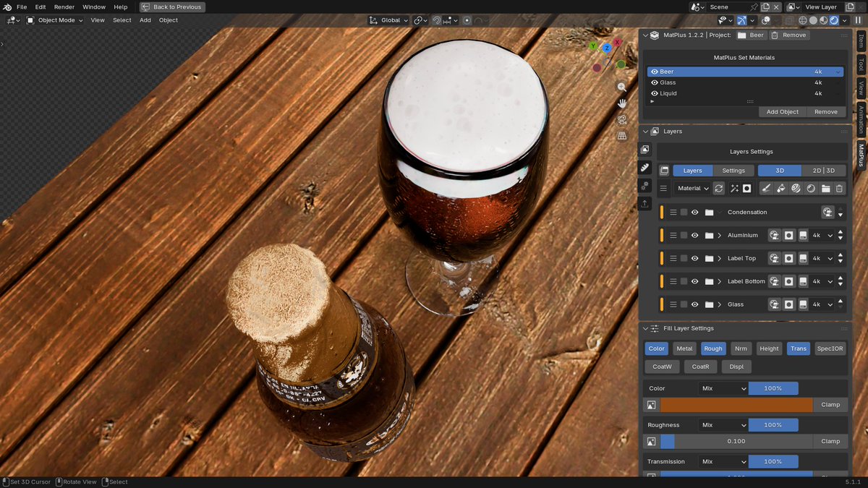Toggle visibility of Label Bottom layer
Screen dimensions: 868x488
pyautogui.click(x=694, y=281)
